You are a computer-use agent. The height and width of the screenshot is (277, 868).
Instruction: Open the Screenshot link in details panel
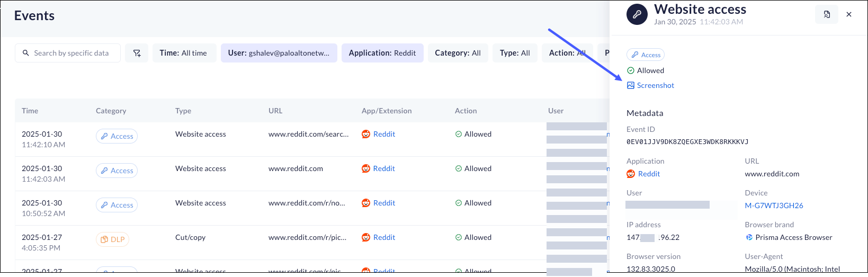pyautogui.click(x=655, y=85)
